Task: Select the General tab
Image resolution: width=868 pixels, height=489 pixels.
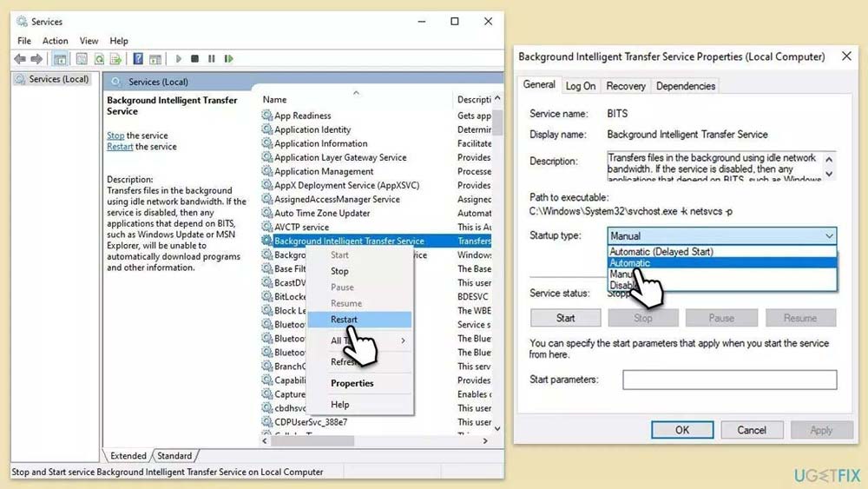Action: pos(539,85)
